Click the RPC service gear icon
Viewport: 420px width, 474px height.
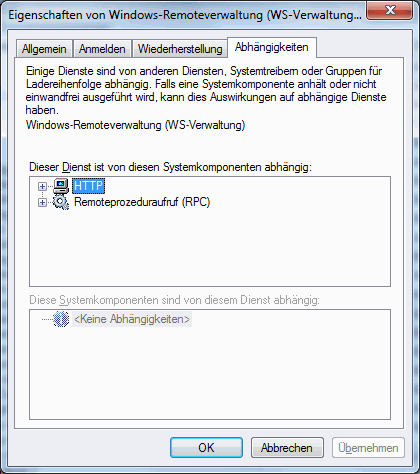click(x=61, y=202)
